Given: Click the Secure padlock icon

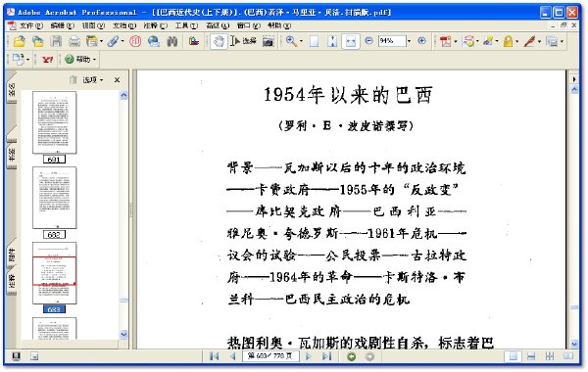Looking at the screenshot, I should (508, 41).
